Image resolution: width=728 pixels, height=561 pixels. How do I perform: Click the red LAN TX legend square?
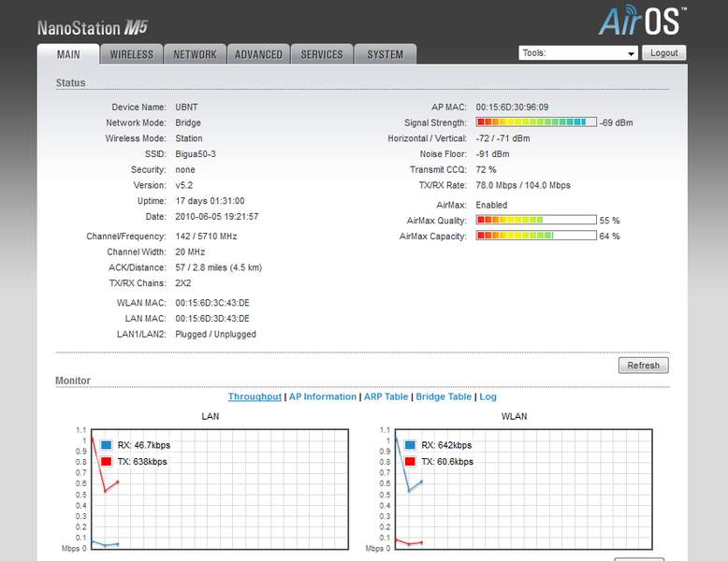point(107,461)
